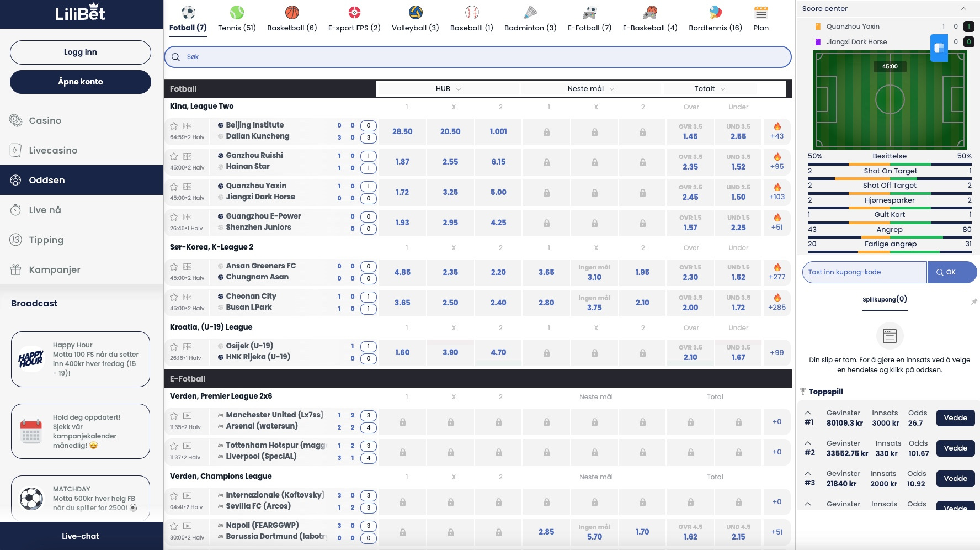Open the HUB market dropdown

[x=448, y=89]
